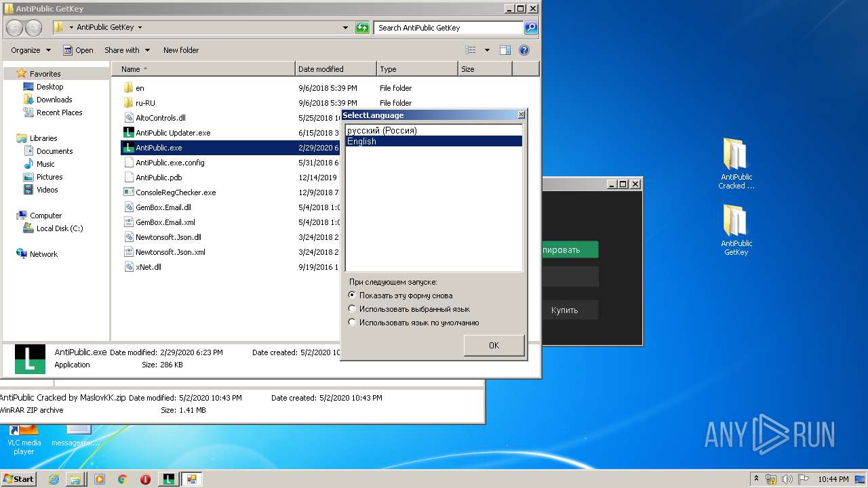
Task: Toggle the preview pane icon
Action: point(505,50)
